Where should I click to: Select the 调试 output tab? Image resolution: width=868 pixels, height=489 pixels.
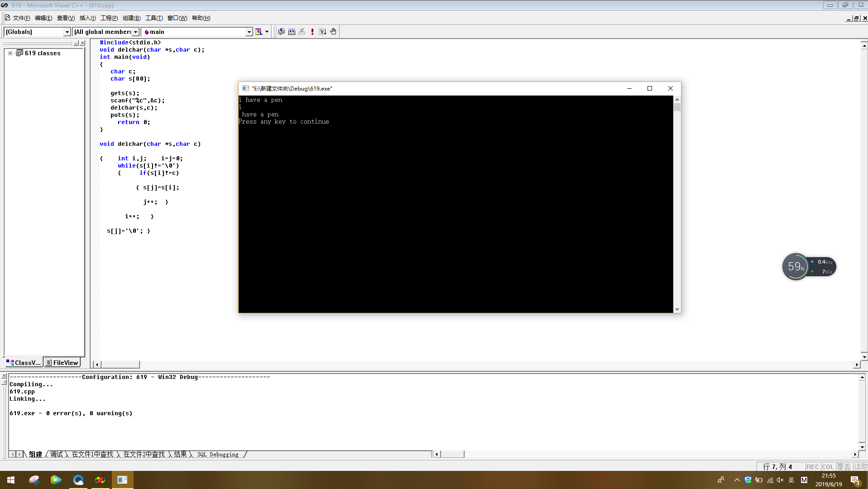click(57, 454)
